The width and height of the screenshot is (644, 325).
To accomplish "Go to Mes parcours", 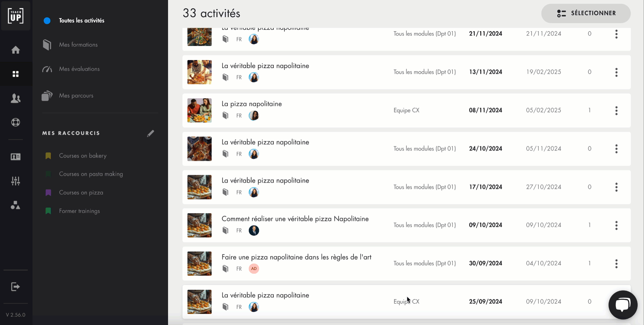I will coord(76,96).
